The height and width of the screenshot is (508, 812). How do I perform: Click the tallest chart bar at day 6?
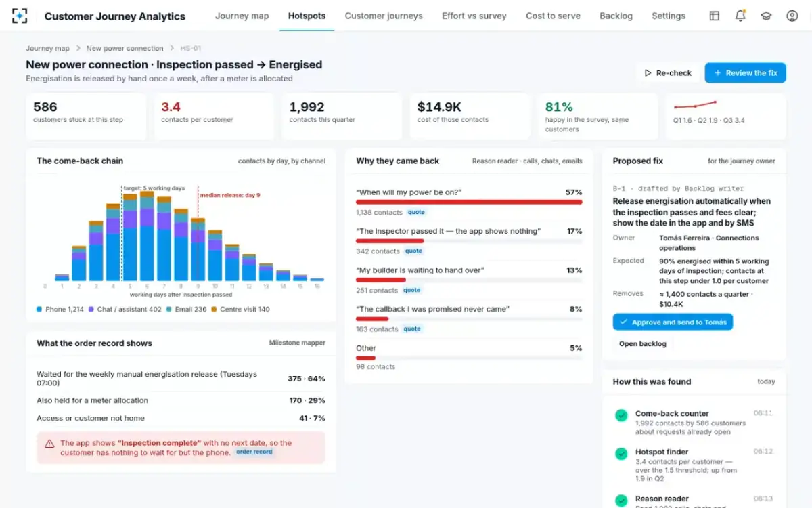[147, 237]
